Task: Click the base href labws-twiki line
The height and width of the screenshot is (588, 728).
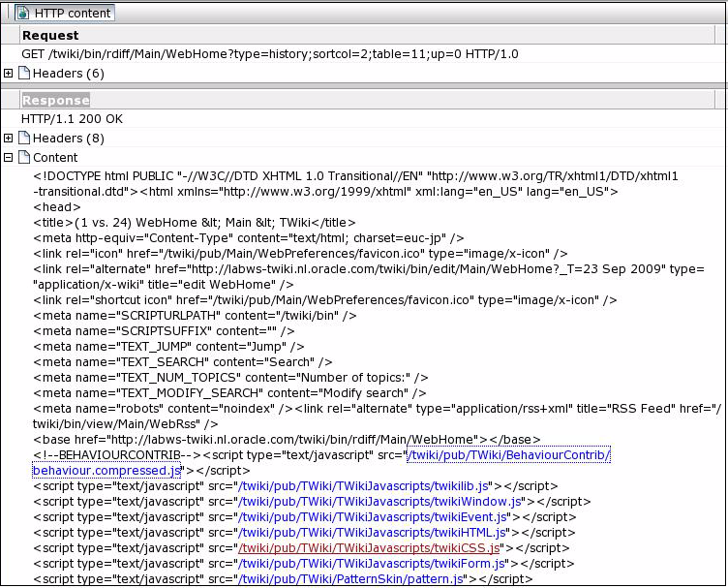Action: click(x=287, y=440)
